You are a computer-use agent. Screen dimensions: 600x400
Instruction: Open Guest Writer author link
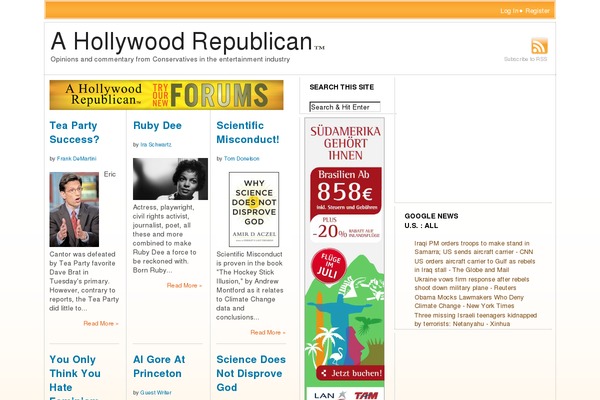pyautogui.click(x=156, y=393)
